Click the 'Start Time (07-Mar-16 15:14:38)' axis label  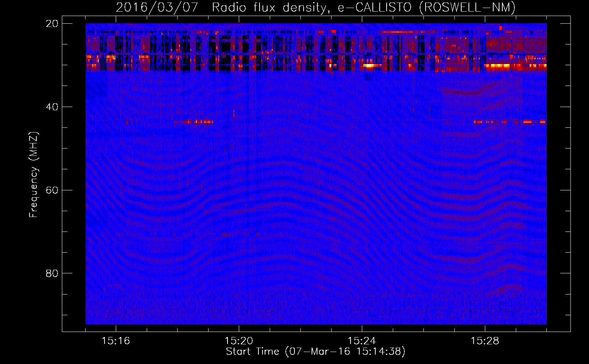coord(316,352)
